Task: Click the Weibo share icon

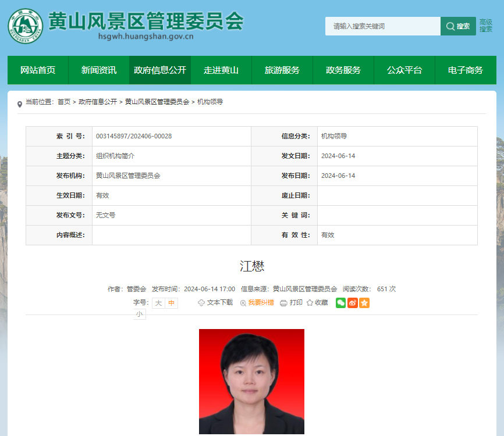Action: [352, 303]
